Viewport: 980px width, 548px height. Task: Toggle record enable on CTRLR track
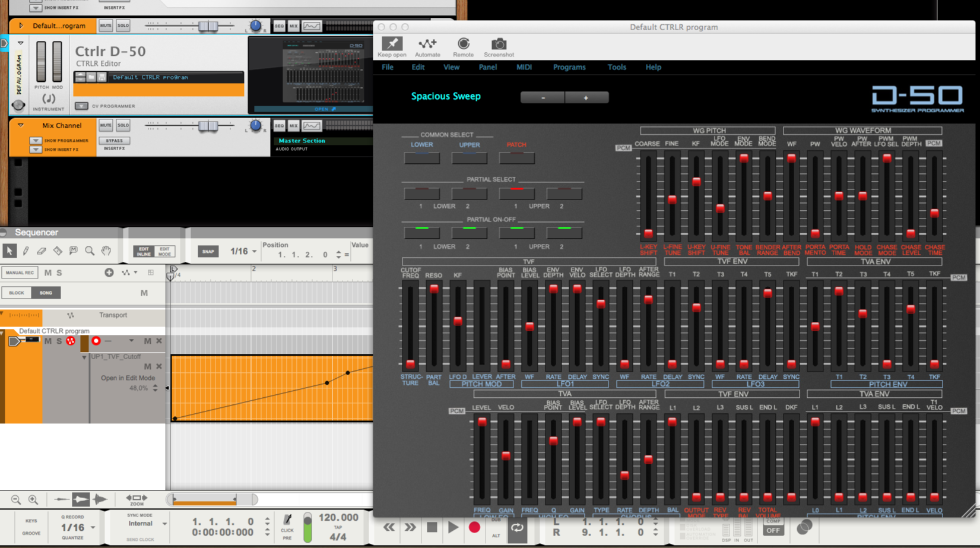click(96, 341)
